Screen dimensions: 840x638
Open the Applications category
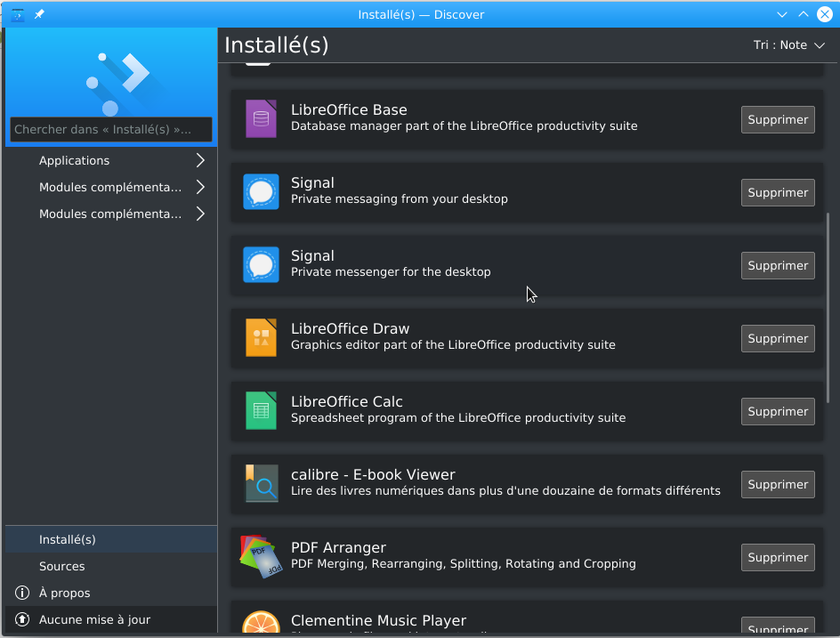[111, 160]
